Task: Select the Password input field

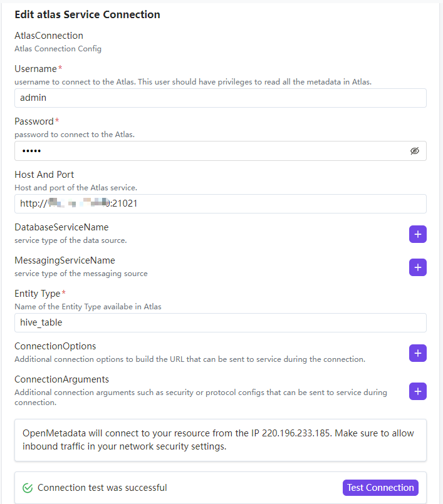Action: 213,150
